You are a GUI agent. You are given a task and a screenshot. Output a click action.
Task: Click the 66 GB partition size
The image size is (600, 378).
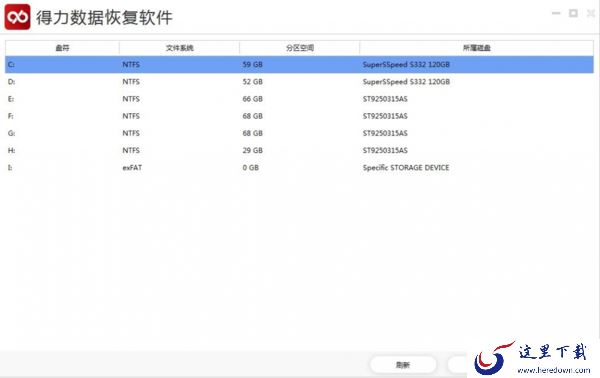(x=253, y=99)
